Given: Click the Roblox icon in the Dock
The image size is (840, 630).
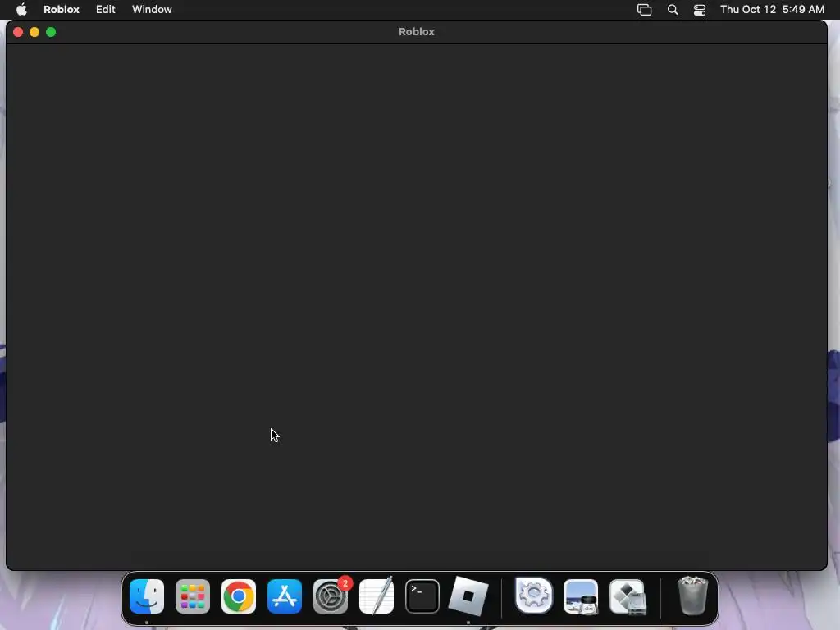Looking at the screenshot, I should point(468,596).
